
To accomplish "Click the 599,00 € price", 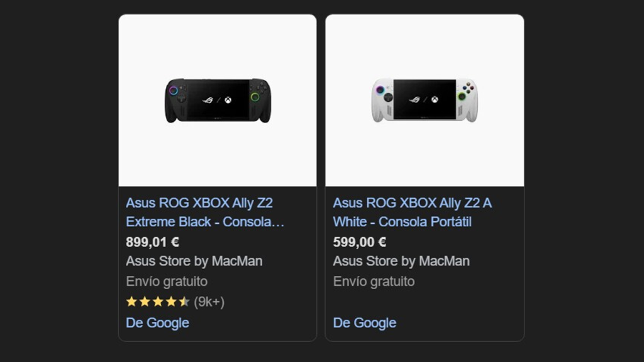I will click(360, 242).
